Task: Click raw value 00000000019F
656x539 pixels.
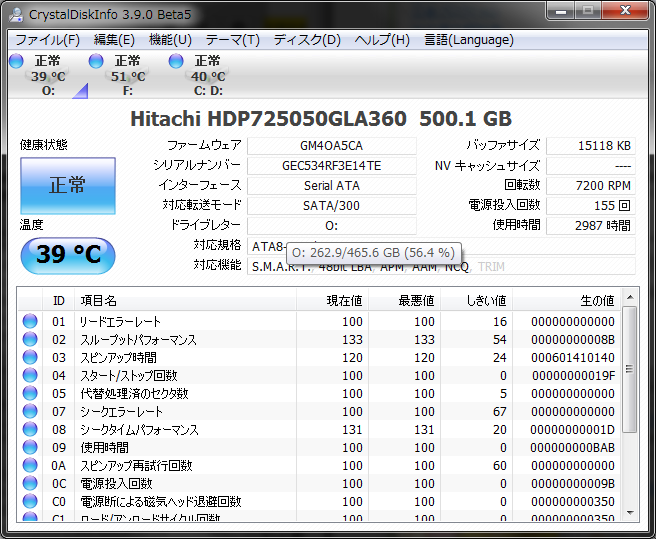Action: (x=573, y=375)
